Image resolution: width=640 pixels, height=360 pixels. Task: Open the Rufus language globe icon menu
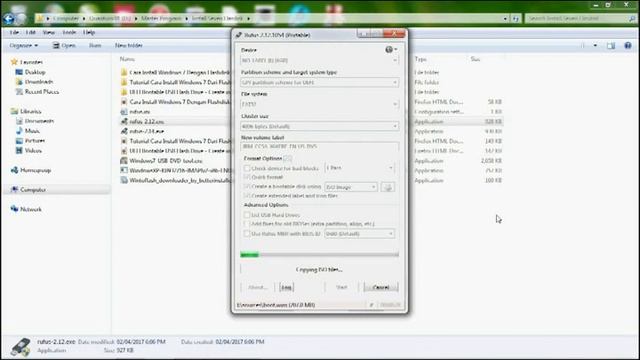coord(391,49)
